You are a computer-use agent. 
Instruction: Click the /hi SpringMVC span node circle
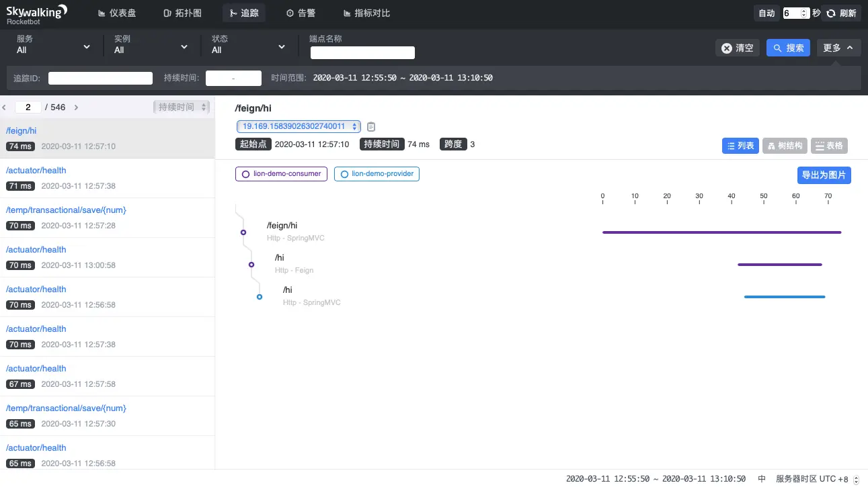point(260,297)
